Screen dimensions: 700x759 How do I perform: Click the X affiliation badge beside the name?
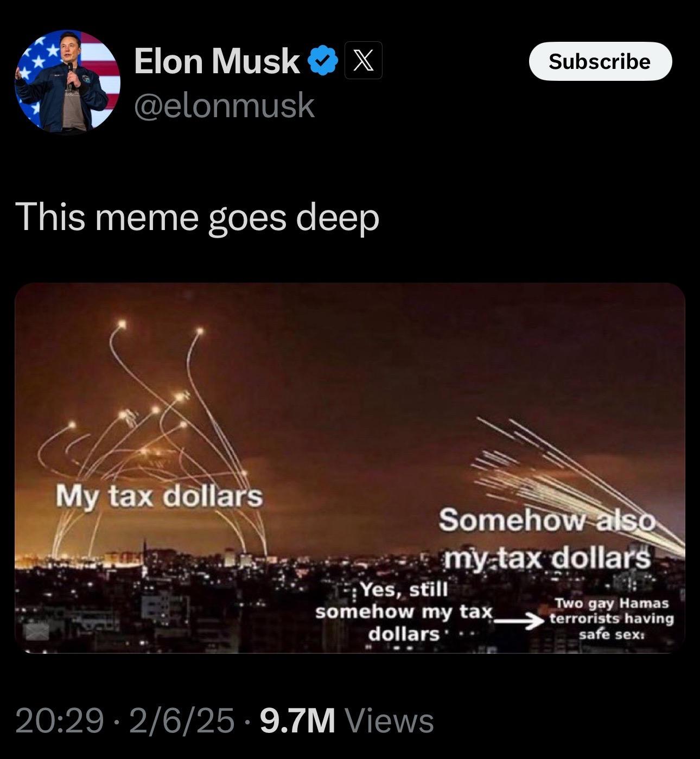click(363, 60)
